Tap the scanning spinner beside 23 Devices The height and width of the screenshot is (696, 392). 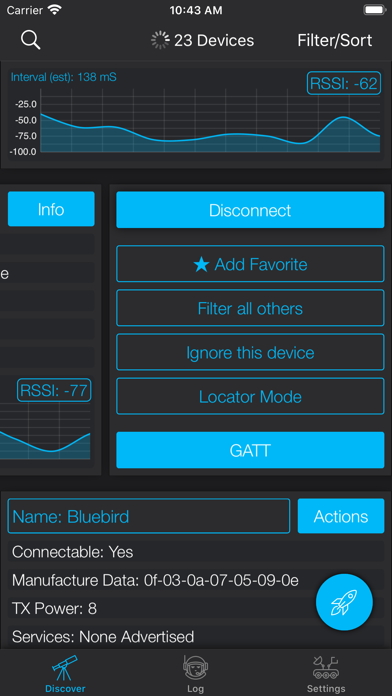point(160,40)
